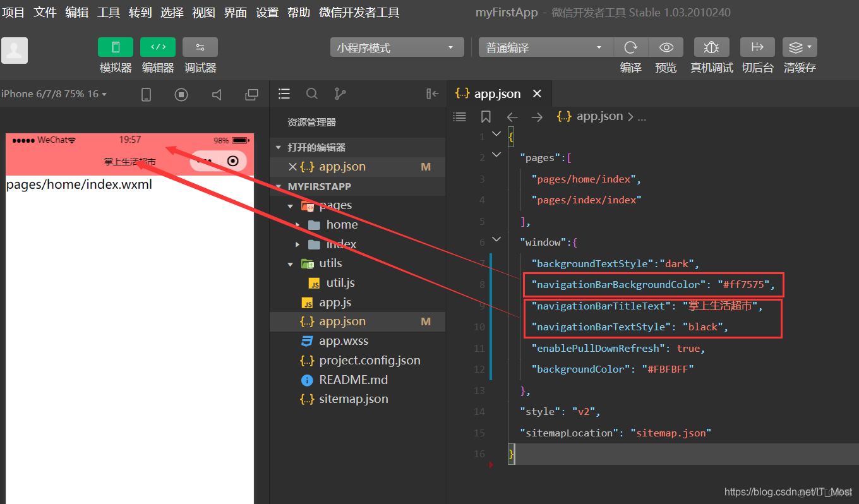Screen dimensions: 859x504
Task: Open the 文件 menu
Action: coord(45,13)
